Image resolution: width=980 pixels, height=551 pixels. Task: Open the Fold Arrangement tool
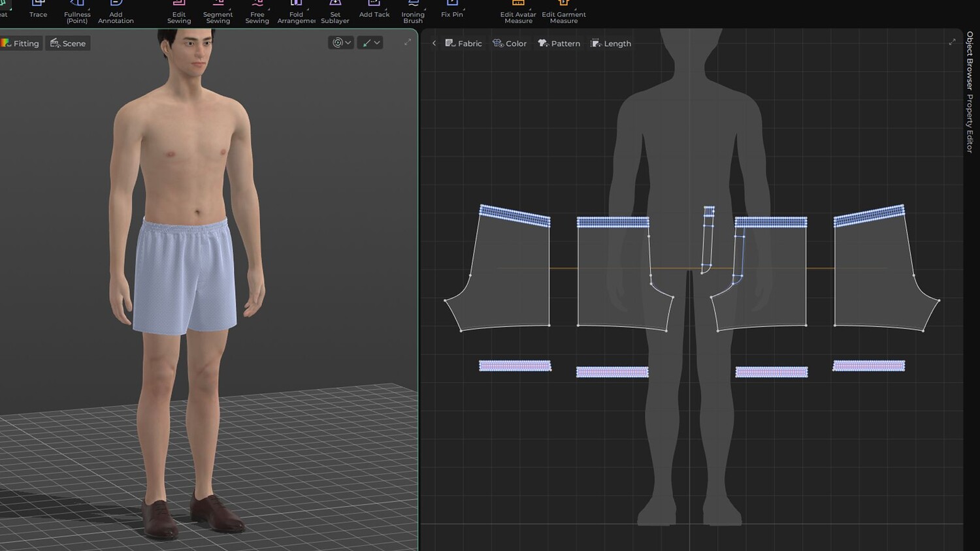tap(297, 12)
